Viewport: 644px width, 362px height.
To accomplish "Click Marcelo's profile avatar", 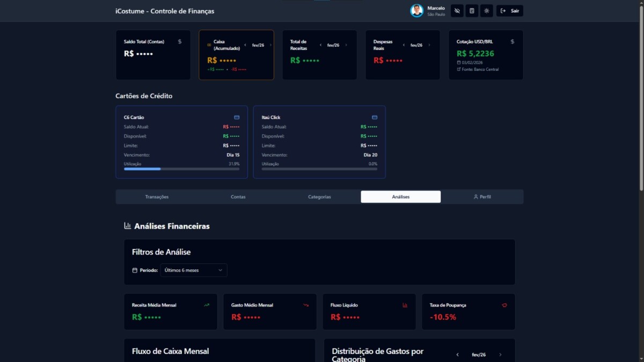I will click(x=417, y=11).
